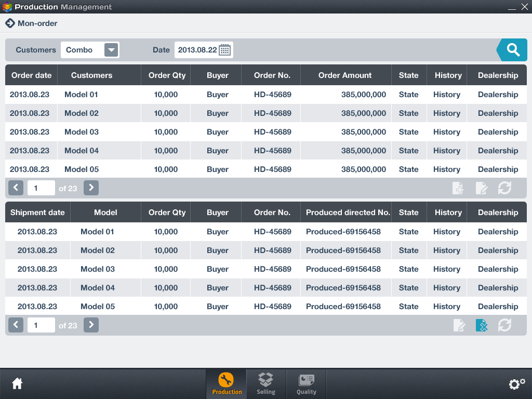Screen dimensions: 532x399
Task: Select the edit order icon in the upper toolbar
Action: tap(481, 188)
